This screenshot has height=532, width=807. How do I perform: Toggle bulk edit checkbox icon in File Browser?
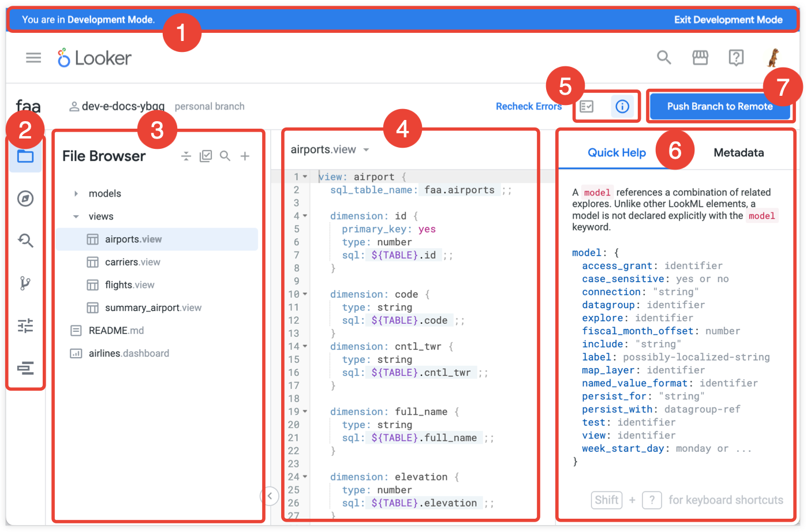[x=206, y=156]
